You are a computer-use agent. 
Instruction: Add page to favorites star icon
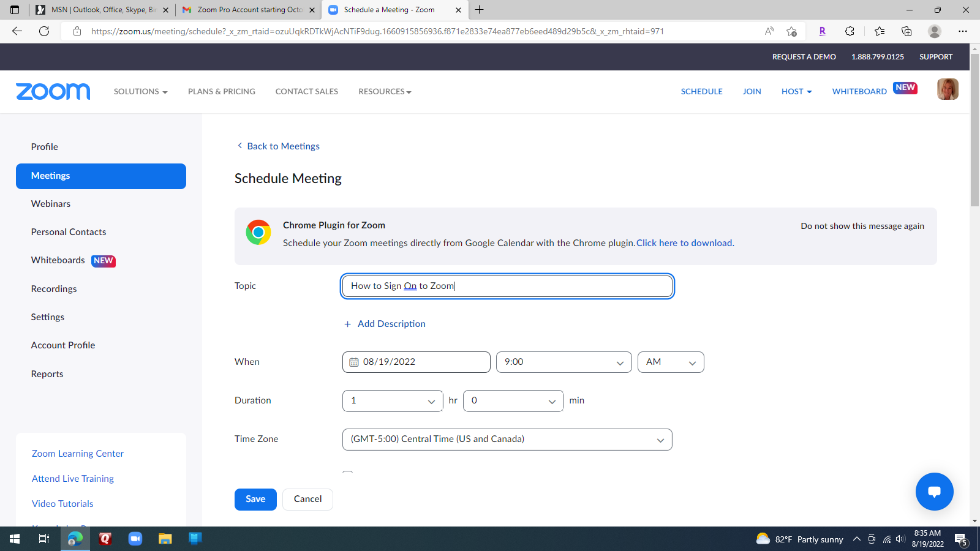(791, 31)
